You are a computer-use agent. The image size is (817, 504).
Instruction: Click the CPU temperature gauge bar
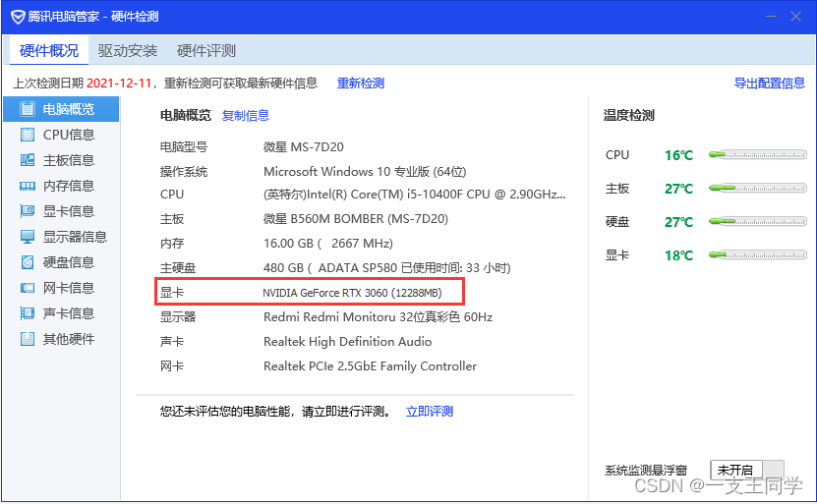pos(758,154)
